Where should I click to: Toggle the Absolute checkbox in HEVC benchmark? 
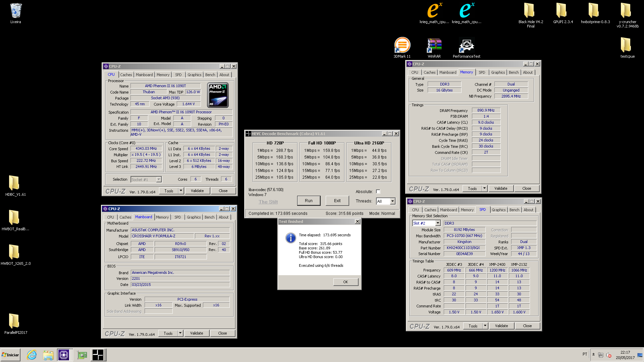pos(378,192)
